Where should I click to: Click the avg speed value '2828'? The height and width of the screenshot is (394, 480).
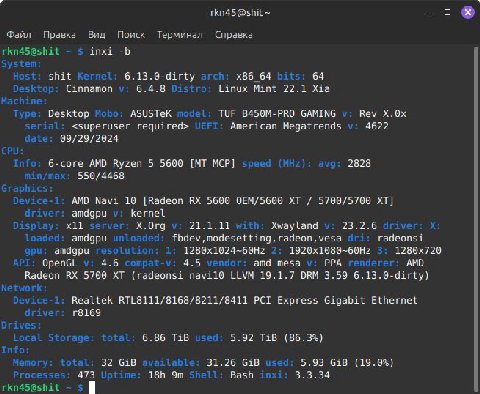(359, 163)
